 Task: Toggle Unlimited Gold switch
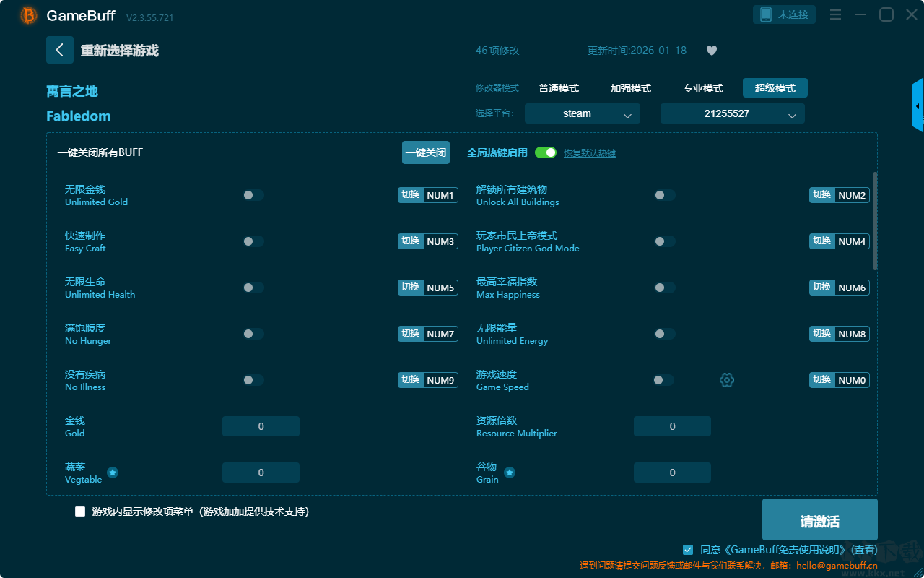253,195
